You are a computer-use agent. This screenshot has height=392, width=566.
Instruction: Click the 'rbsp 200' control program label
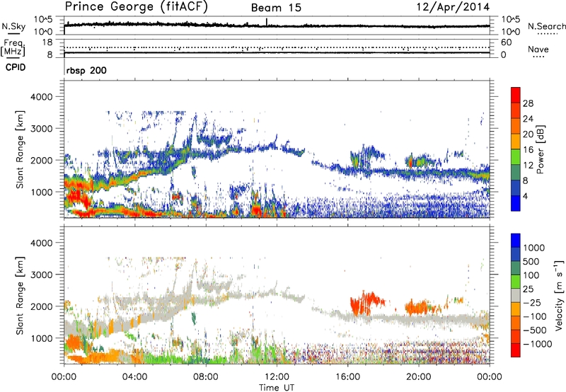click(86, 70)
